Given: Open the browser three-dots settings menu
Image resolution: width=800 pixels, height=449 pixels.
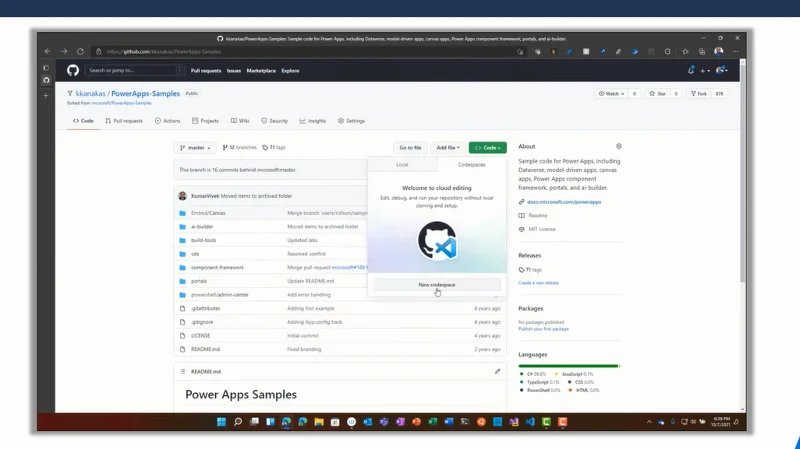Looking at the screenshot, I should (735, 52).
